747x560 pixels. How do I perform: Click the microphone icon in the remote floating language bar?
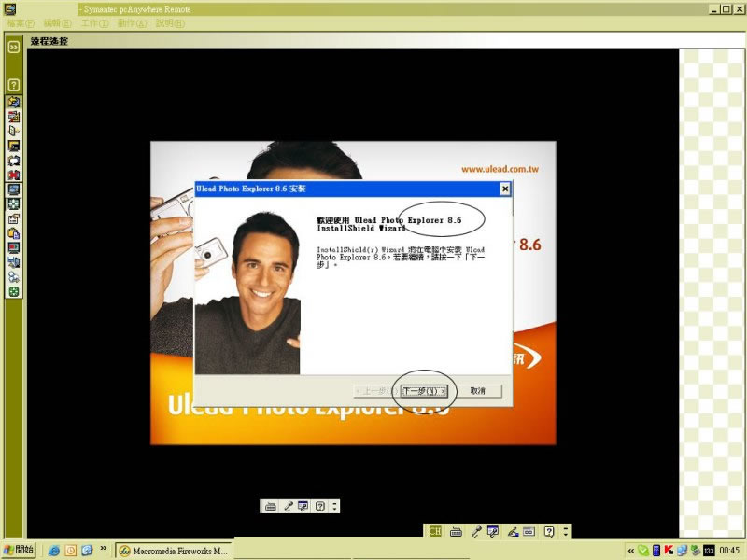tap(288, 506)
